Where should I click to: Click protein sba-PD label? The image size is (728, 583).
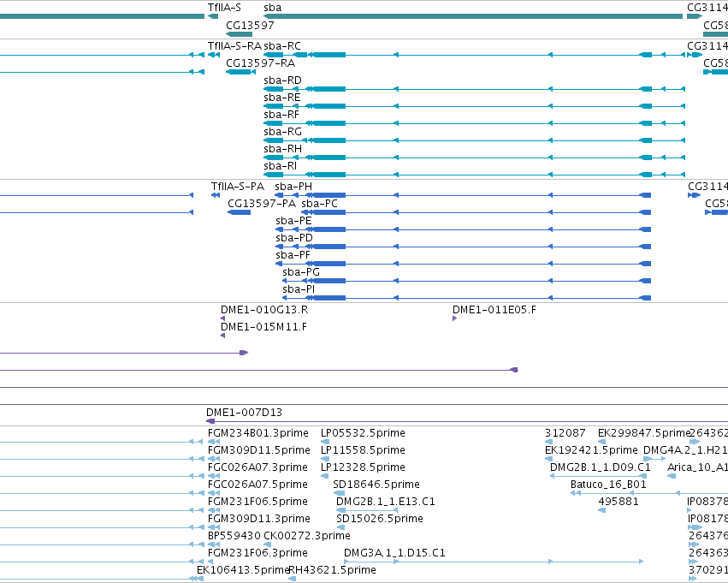point(294,238)
